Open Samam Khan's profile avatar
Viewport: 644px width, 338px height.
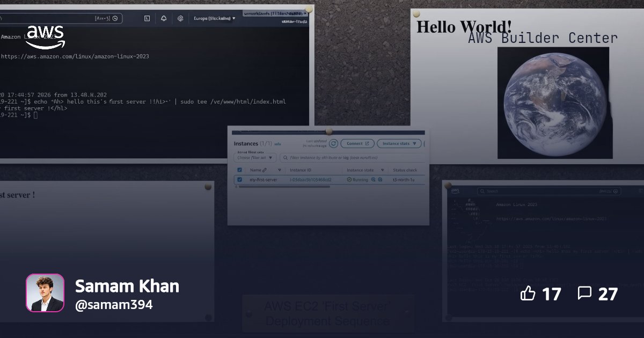45,293
